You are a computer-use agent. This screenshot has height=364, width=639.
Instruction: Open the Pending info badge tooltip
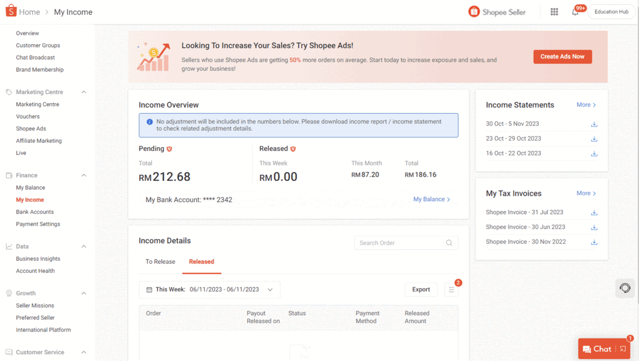coord(170,148)
